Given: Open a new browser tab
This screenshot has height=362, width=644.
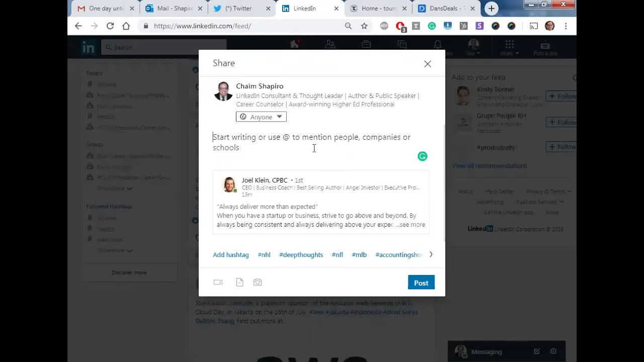Looking at the screenshot, I should (x=492, y=9).
